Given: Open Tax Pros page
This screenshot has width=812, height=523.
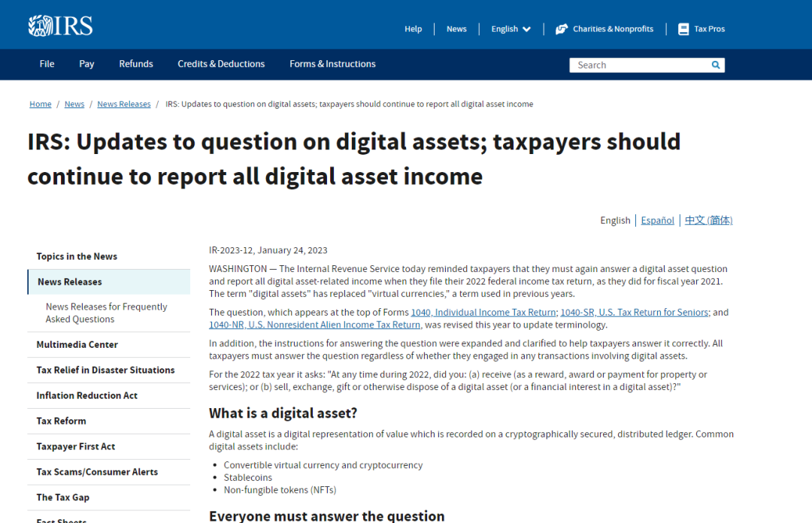Looking at the screenshot, I should (709, 29).
